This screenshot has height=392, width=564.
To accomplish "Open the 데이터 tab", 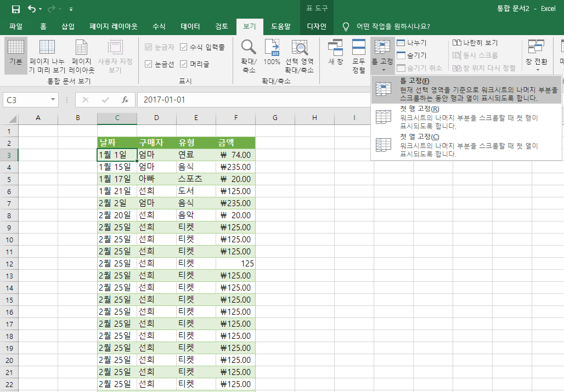I will [x=190, y=26].
